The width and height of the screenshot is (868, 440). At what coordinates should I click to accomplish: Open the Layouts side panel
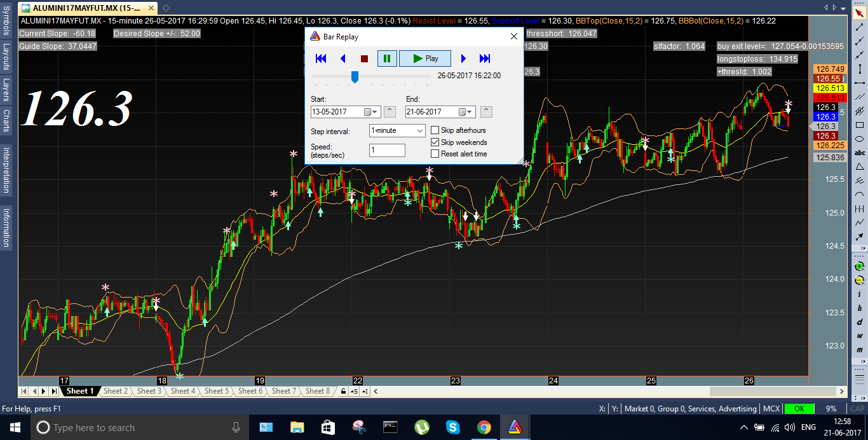6,57
